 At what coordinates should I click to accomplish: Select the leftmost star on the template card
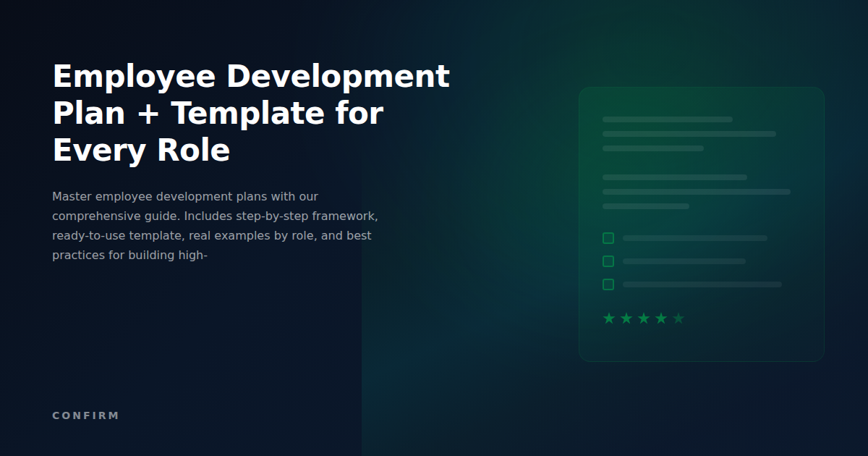pos(608,317)
